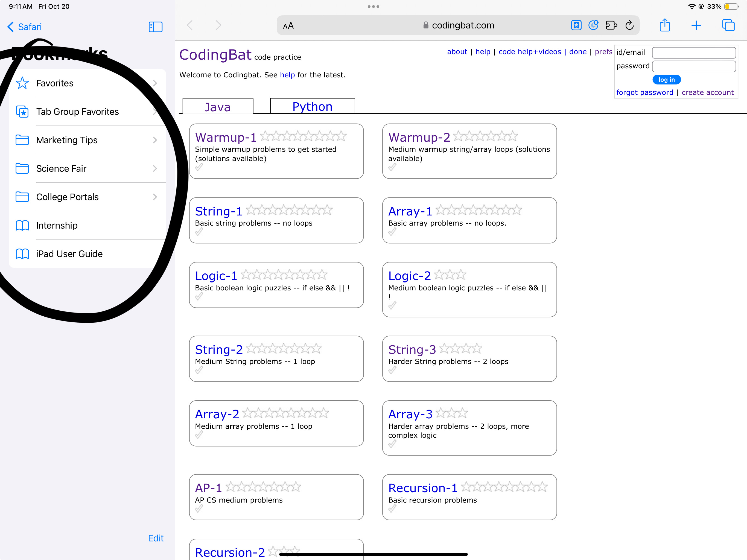This screenshot has height=560, width=747.
Task: Click the College Portals folder icon
Action: 22,197
